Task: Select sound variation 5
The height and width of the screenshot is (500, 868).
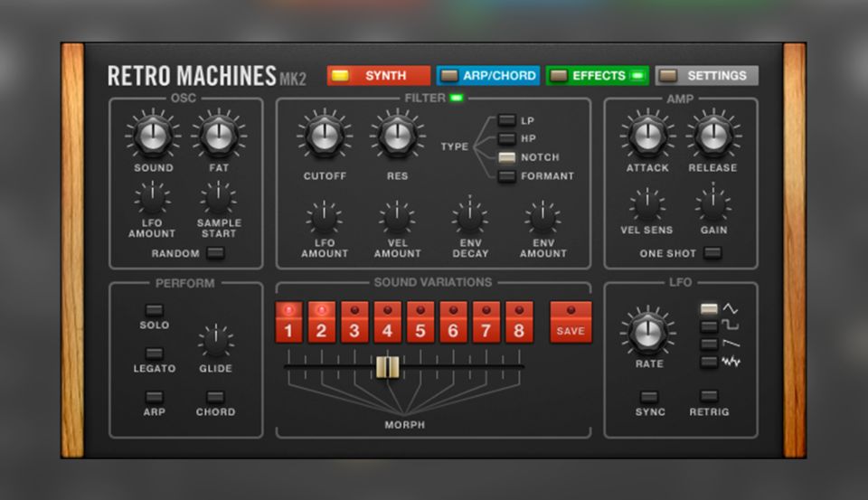Action: pyautogui.click(x=420, y=323)
